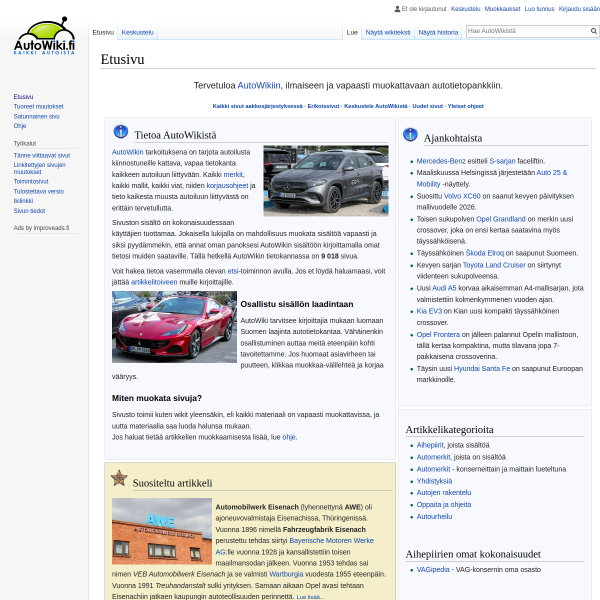Open the S-sarjan news link
The image size is (600, 600).
click(x=502, y=161)
